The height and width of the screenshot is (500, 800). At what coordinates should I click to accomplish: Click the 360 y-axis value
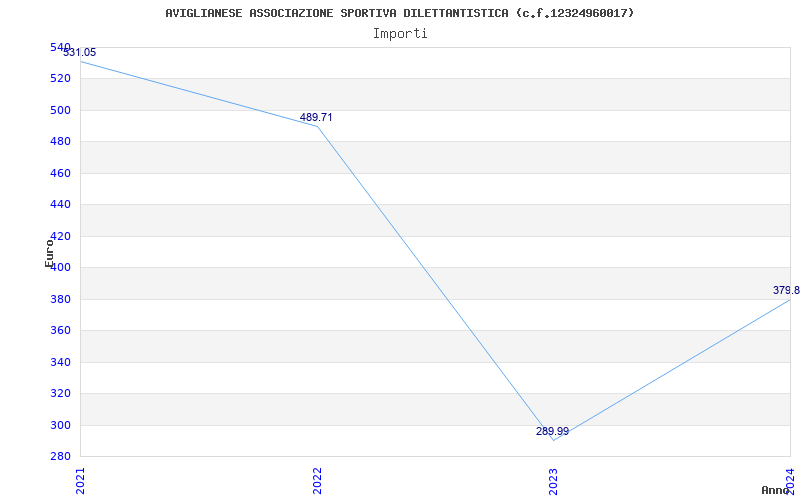click(60, 331)
